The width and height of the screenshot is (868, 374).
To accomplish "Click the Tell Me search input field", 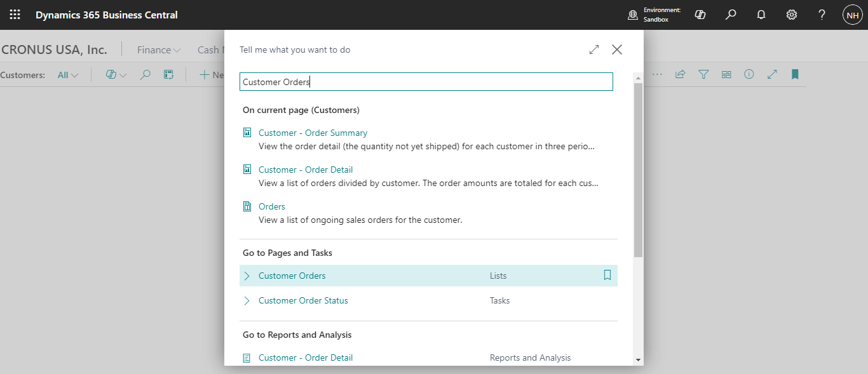I will [426, 82].
